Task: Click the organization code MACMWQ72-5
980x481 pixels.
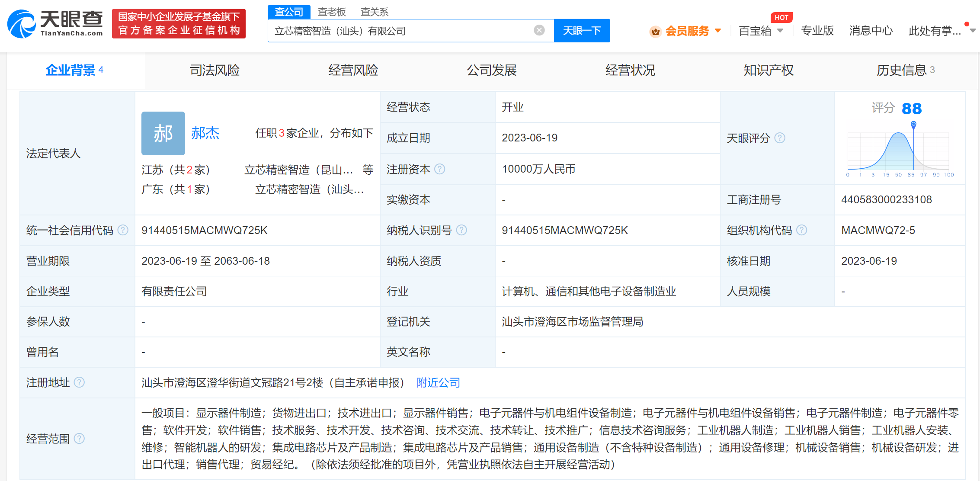Action: point(878,230)
